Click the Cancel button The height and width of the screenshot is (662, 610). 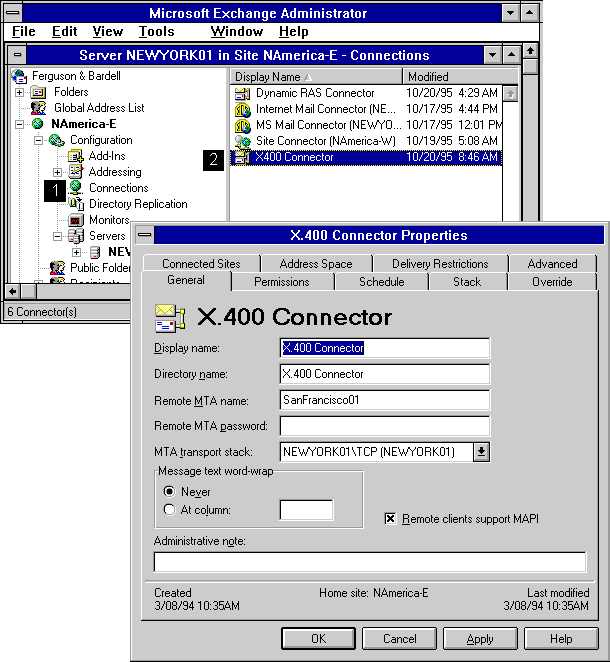(x=399, y=638)
